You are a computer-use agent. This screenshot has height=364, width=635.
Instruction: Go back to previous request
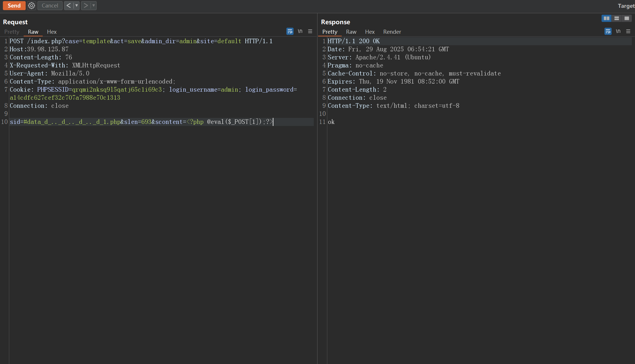coord(69,5)
